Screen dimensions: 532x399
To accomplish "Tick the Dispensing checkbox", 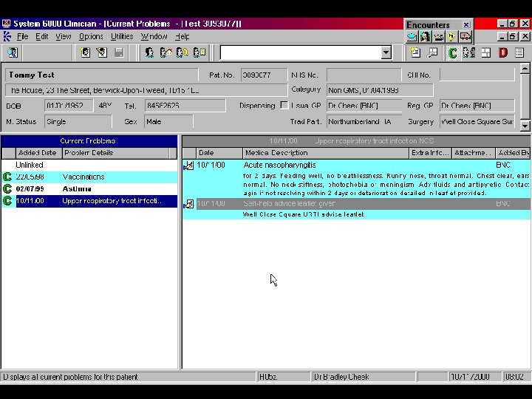I will [284, 106].
